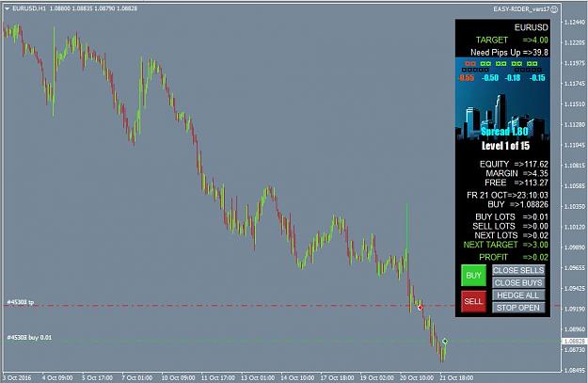Click the SELL LOTS =>0.00 line
The image size is (588, 383).
click(510, 226)
